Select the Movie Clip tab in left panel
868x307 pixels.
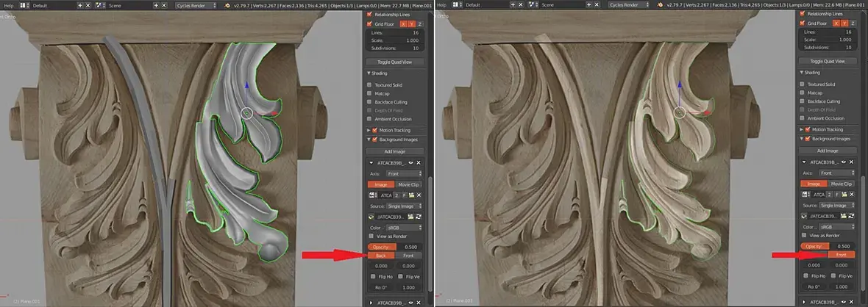(408, 184)
